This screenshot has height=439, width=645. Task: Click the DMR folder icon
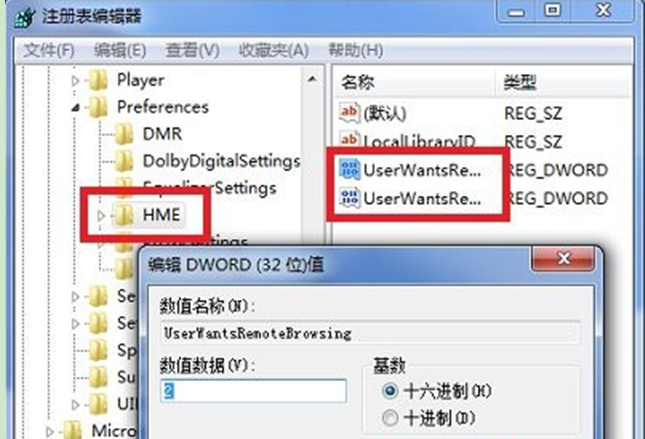pyautogui.click(x=123, y=134)
